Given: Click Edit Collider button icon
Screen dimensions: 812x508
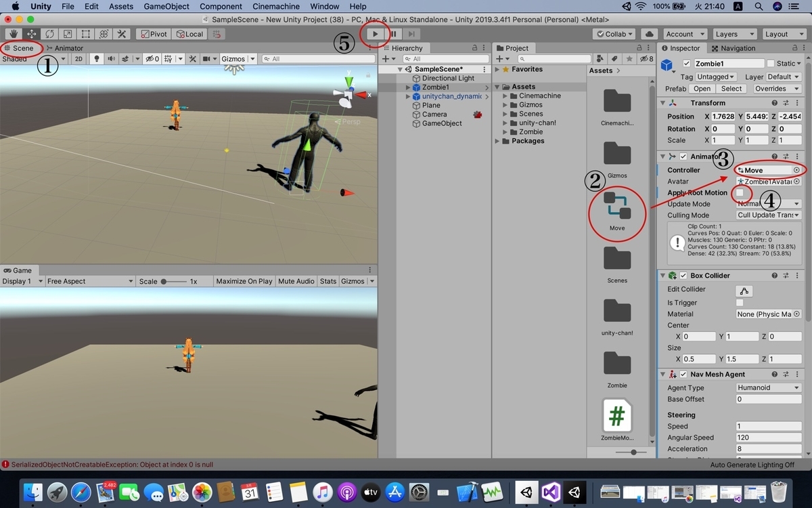Looking at the screenshot, I should pos(744,291).
